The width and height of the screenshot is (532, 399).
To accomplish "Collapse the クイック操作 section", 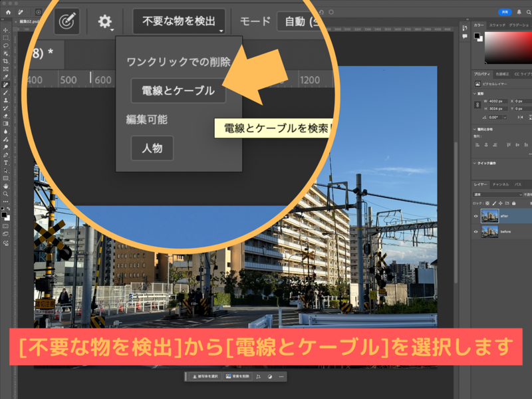I will point(475,163).
